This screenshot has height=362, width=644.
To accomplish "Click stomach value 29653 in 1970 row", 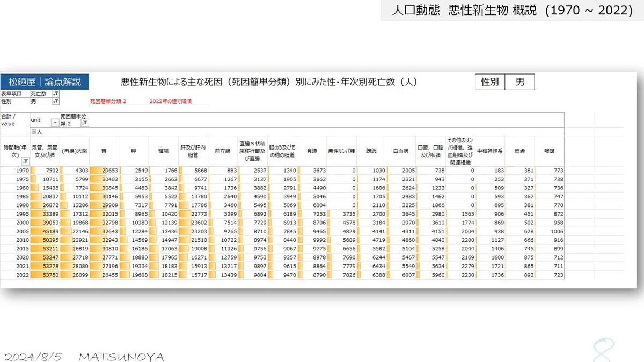I will 109,171.
